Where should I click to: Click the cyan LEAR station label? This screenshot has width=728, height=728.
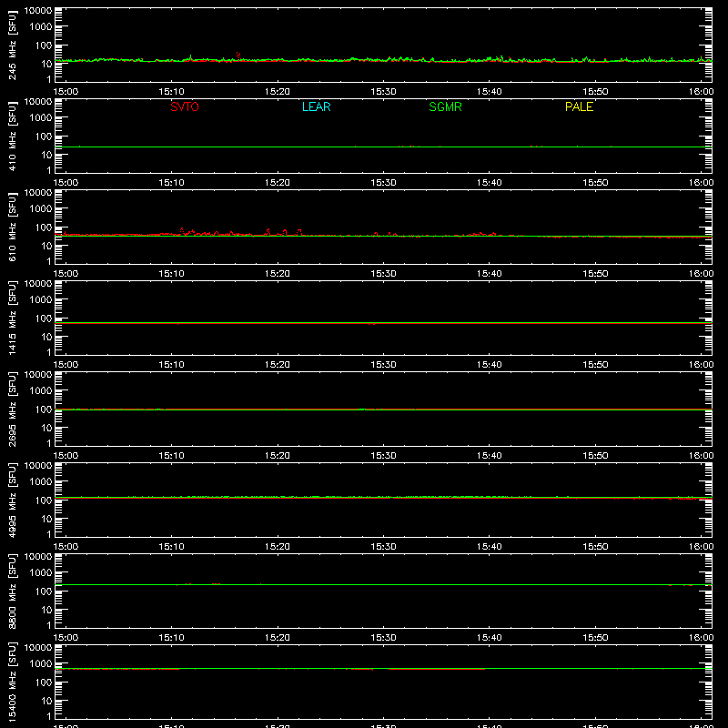pyautogui.click(x=316, y=106)
